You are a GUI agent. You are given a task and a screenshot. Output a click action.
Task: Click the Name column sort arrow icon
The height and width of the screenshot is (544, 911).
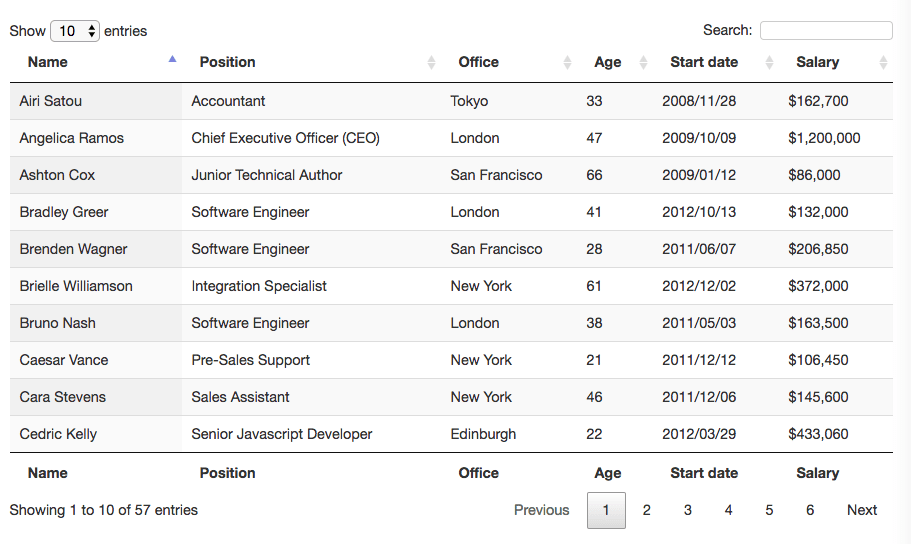pyautogui.click(x=172, y=60)
